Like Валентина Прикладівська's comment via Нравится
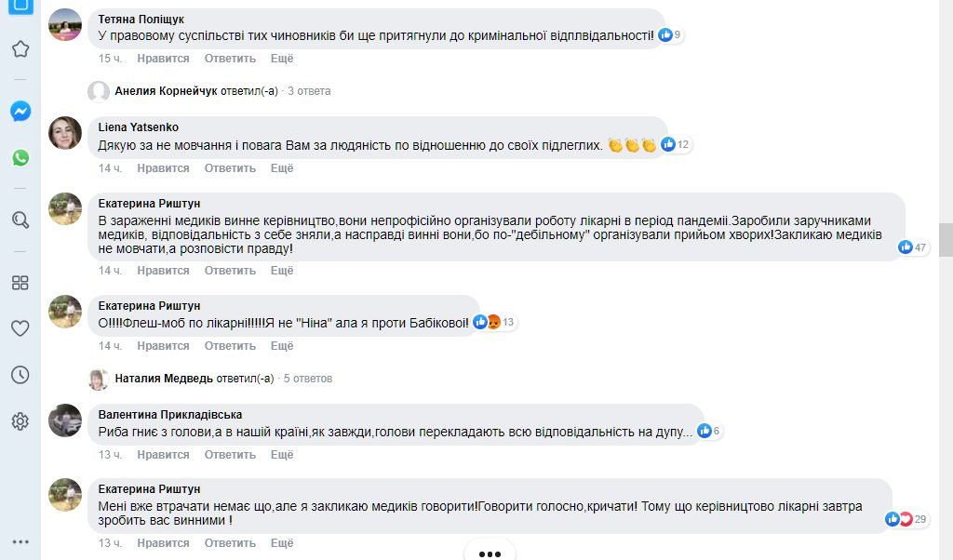The image size is (953, 560). pyautogui.click(x=163, y=455)
